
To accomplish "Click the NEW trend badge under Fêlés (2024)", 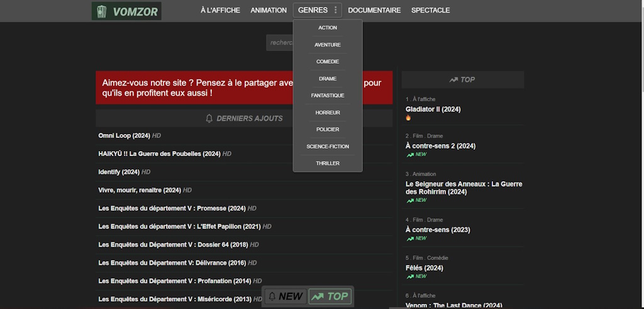I will tap(416, 276).
